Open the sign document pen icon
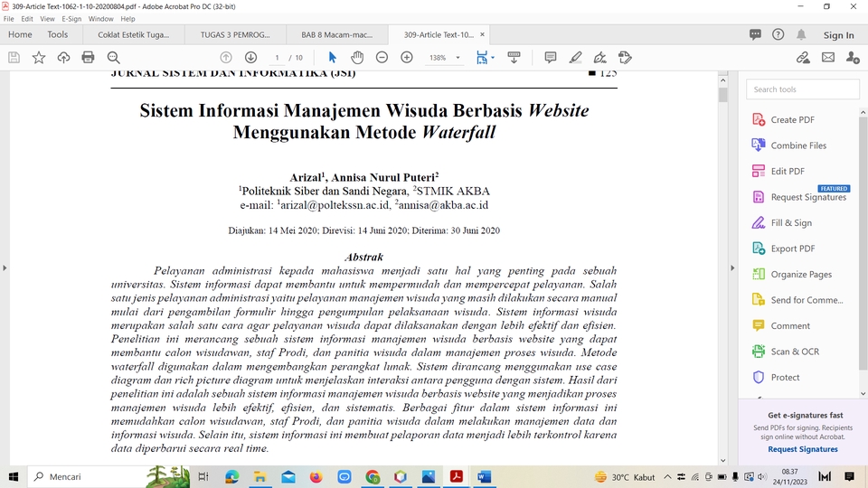 (600, 58)
